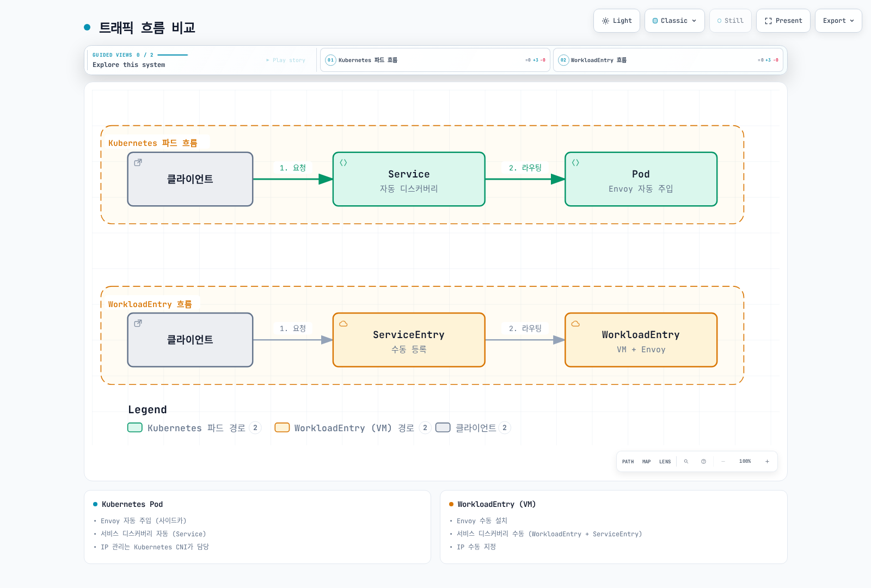Image resolution: width=871 pixels, height=588 pixels.
Task: Click 'Envoy 자동 주입 (사이드카)' bullet
Action: pyautogui.click(x=144, y=521)
